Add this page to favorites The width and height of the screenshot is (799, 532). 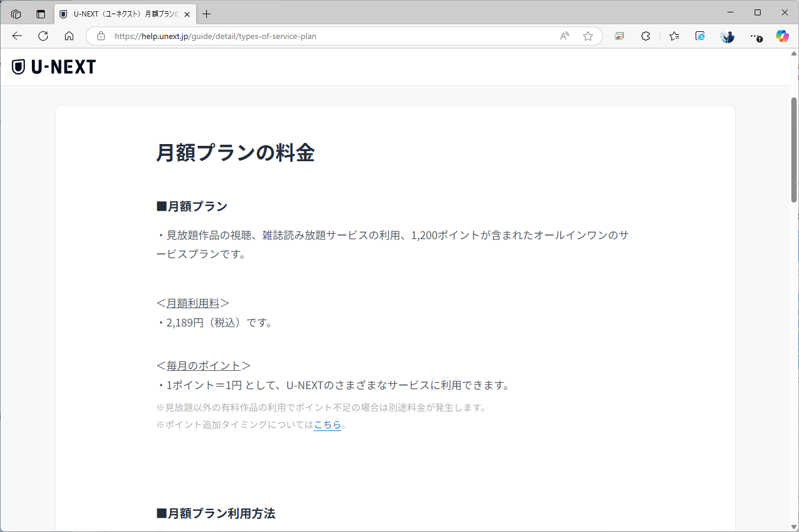[588, 36]
